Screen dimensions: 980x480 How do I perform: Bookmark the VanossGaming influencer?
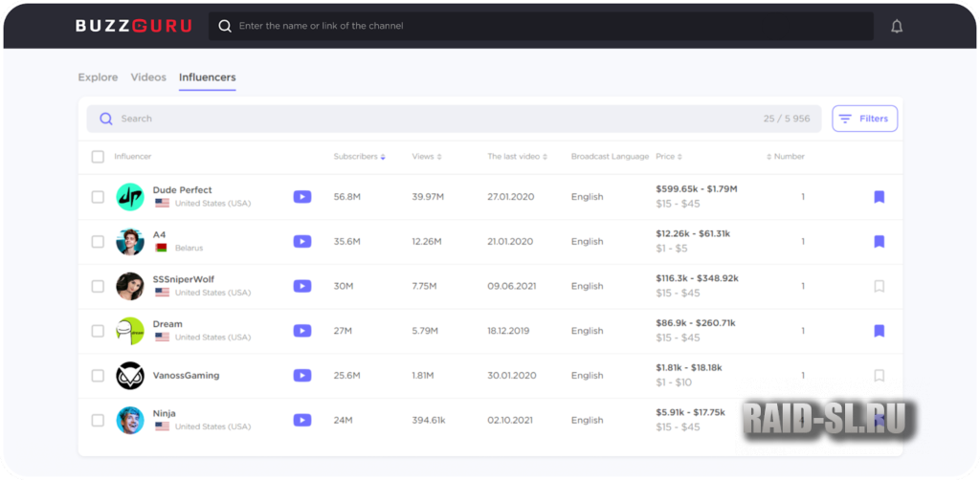pos(879,376)
